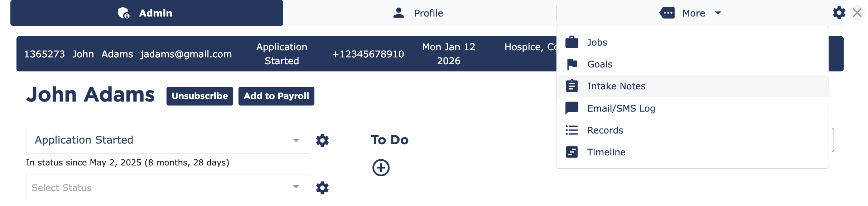This screenshot has height=206, width=868.
Task: Choose Timeline from the More menu
Action: tap(606, 152)
